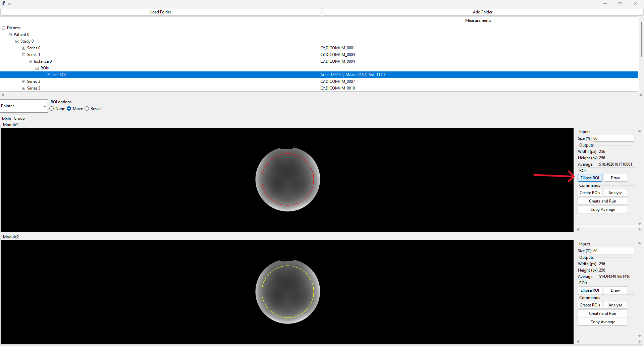Minimize the tk window
Image resolution: width=644 pixels, height=346 pixels.
coord(605,4)
